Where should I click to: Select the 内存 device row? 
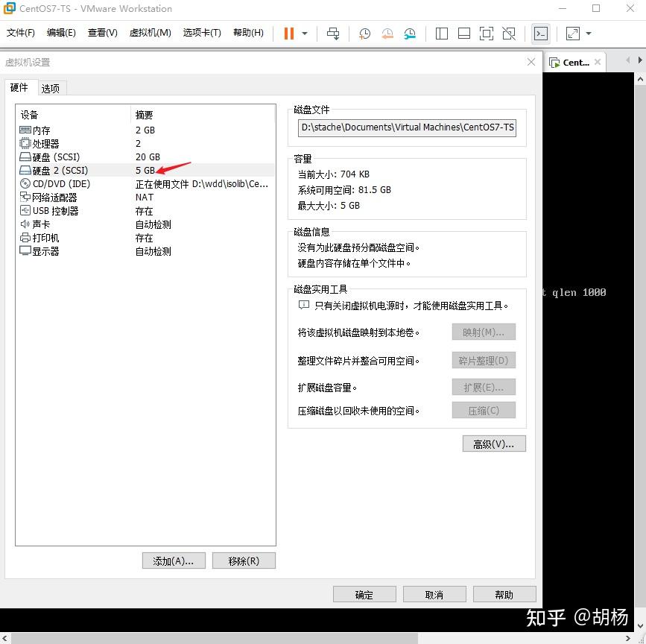(x=145, y=130)
